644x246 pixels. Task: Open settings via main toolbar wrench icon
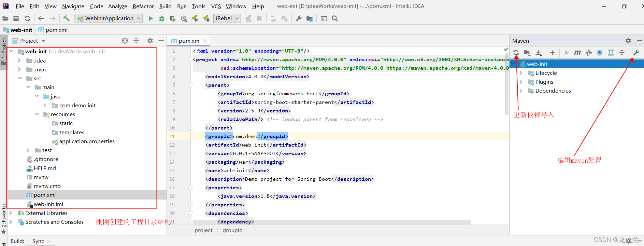[x=299, y=18]
